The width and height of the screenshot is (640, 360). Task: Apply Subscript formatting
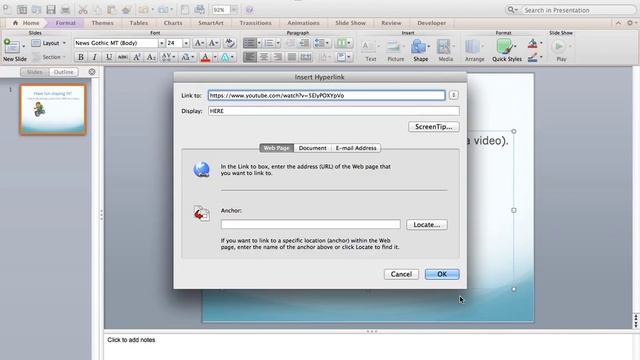pos(151,57)
